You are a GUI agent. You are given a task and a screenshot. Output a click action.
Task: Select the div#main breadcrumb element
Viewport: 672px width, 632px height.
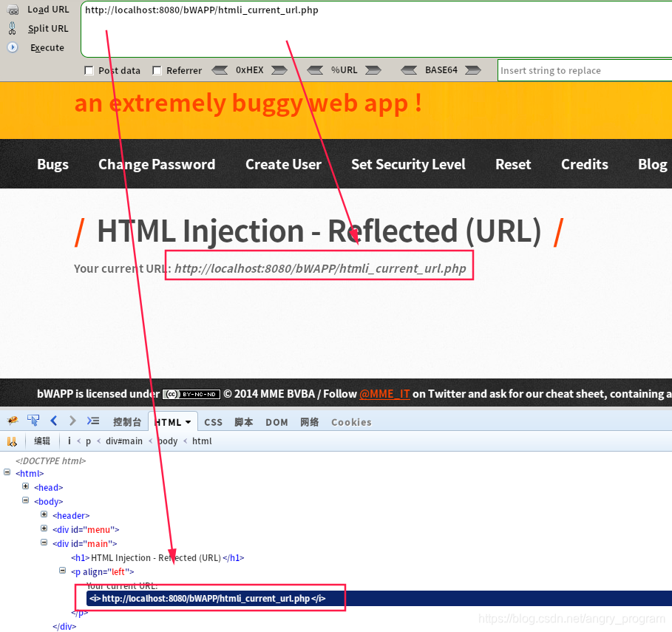(124, 441)
